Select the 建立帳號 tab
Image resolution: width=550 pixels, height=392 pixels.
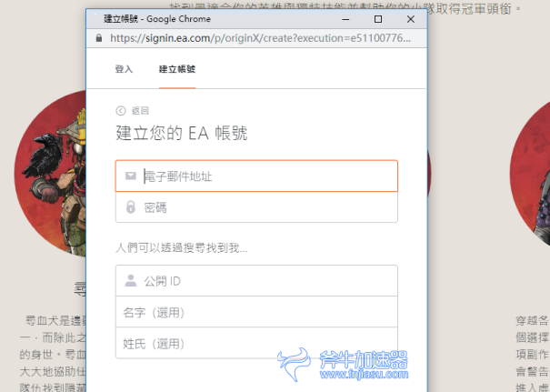[x=177, y=69]
